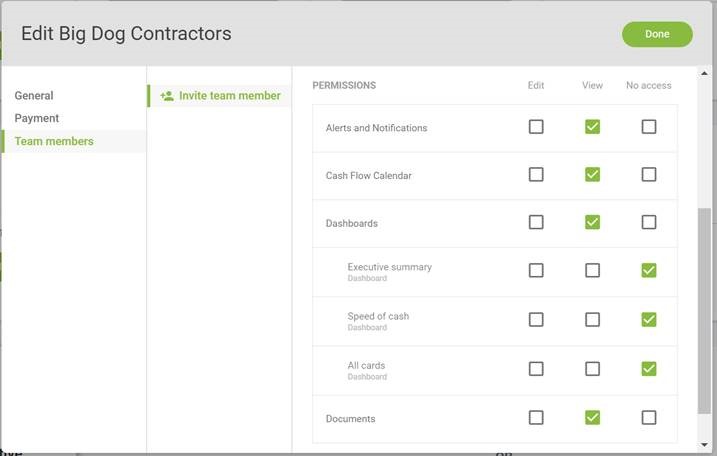Check No access for Dashboards
The width and height of the screenshot is (717, 456).
(x=648, y=222)
